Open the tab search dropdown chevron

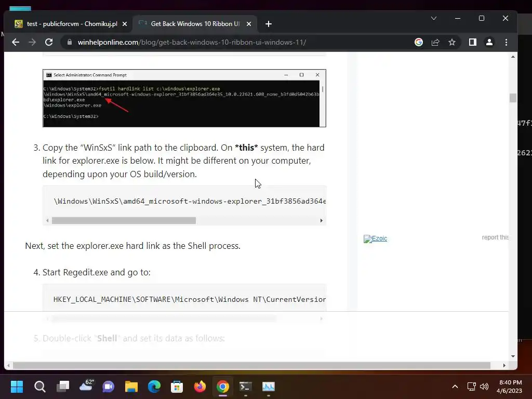point(434,18)
